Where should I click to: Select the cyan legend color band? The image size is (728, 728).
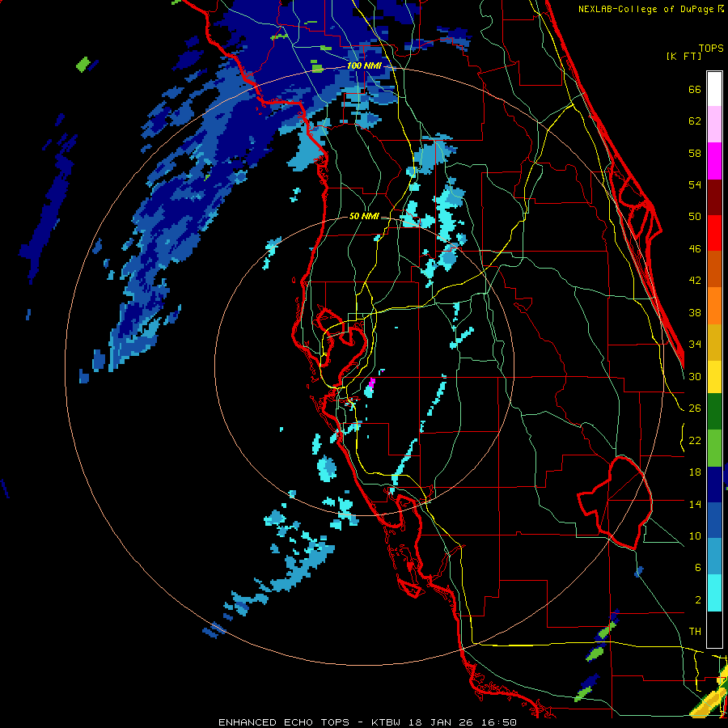714,593
